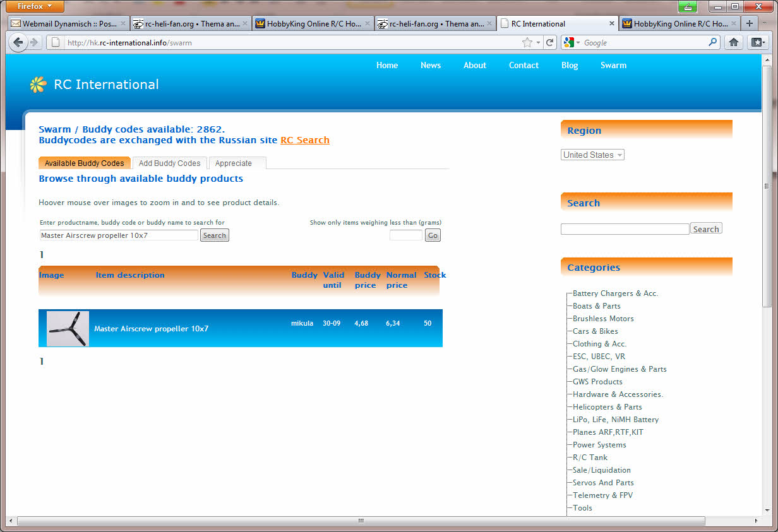Open the Telemetry & FPV category
The width and height of the screenshot is (778, 532).
coord(602,495)
